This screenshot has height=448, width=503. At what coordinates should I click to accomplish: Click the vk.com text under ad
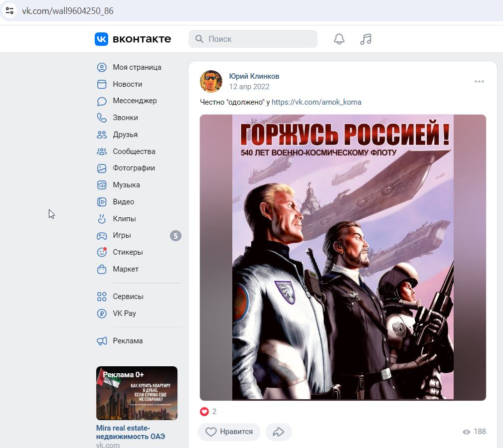coord(108,445)
